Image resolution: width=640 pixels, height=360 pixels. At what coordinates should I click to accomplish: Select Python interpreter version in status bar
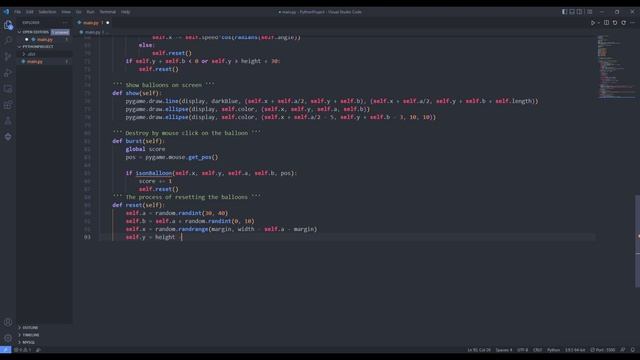click(575, 350)
